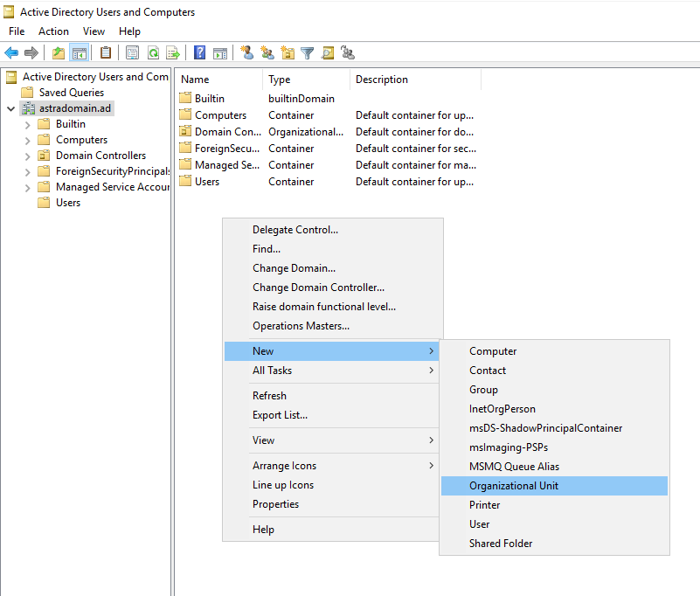Click Add to group toolbar icon
This screenshot has height=596, width=700.
tap(348, 52)
